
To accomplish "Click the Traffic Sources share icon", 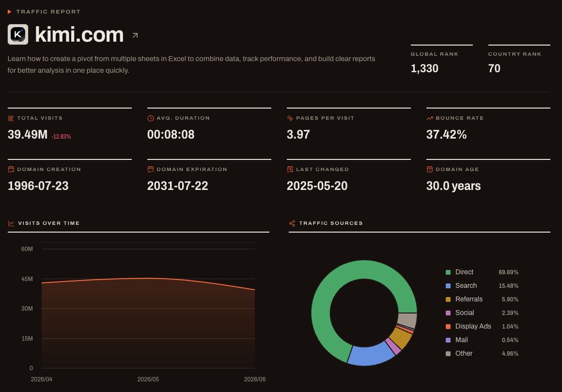I will (292, 223).
